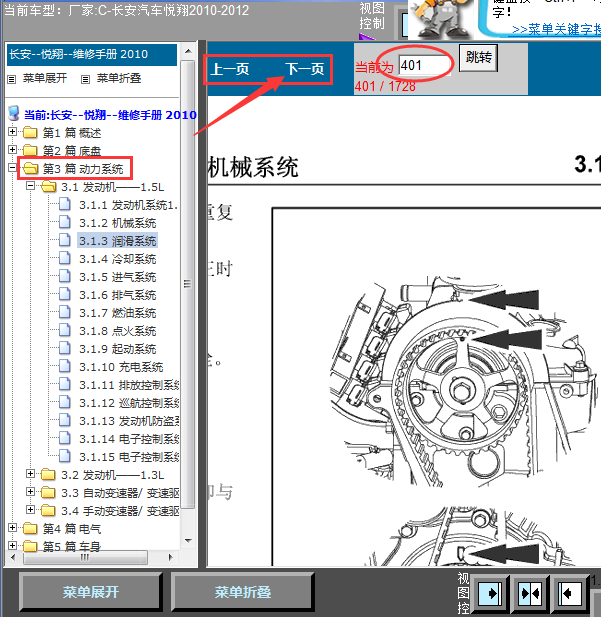Screen dimensions: 601x617
Task: Open 3.1.15 电子控制系统 entry
Action: coord(129,457)
